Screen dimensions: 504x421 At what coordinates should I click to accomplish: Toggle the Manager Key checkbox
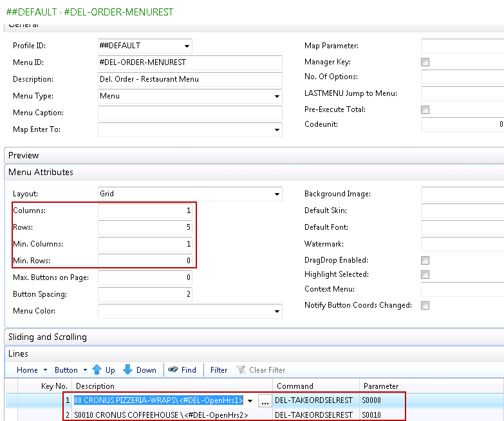pyautogui.click(x=425, y=62)
